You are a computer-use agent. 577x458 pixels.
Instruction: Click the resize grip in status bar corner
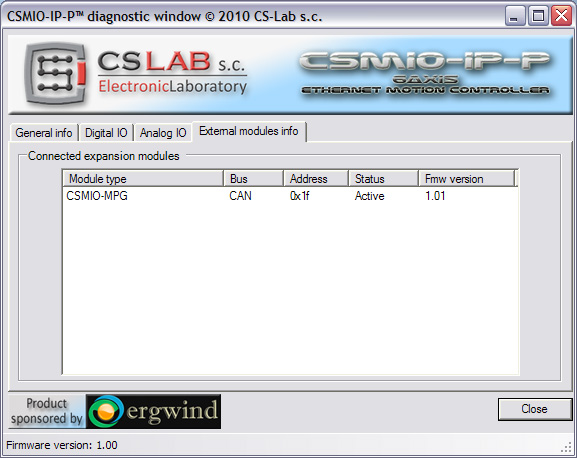pos(567,447)
